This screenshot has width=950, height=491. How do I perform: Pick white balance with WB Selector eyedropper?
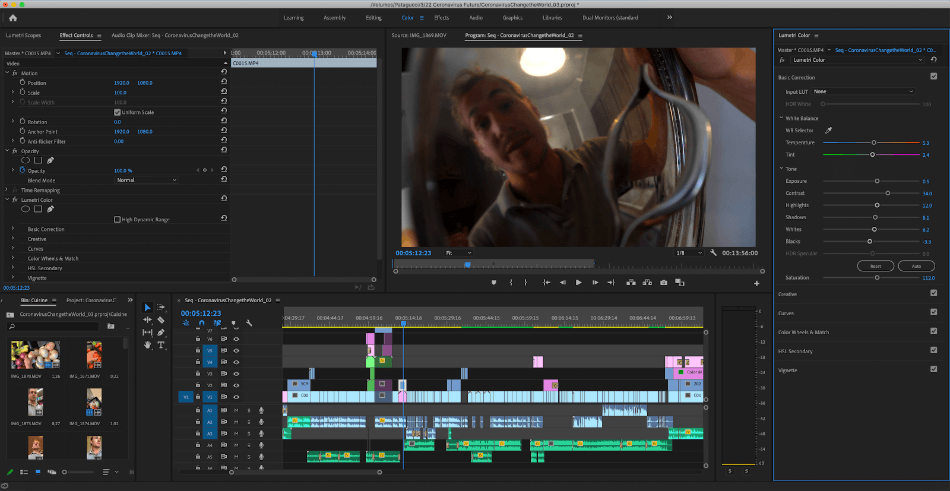829,130
